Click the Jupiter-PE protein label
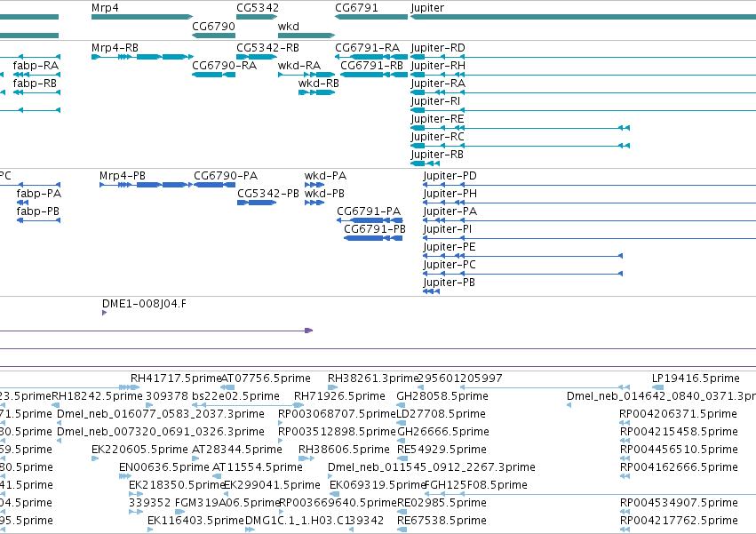 pyautogui.click(x=450, y=246)
